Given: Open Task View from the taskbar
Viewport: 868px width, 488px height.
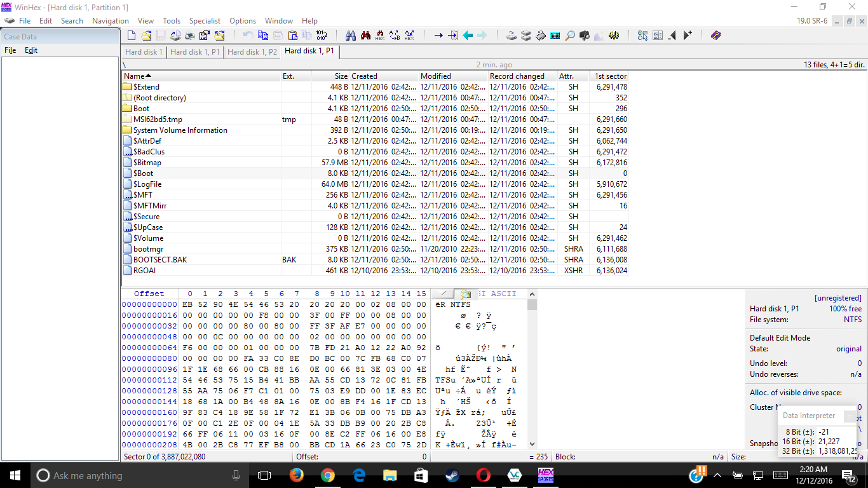Looking at the screenshot, I should [265, 475].
